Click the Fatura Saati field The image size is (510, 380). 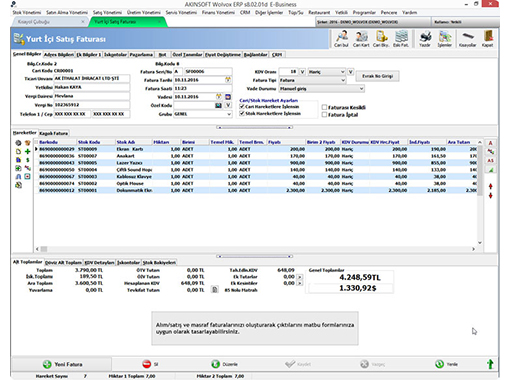click(x=203, y=88)
